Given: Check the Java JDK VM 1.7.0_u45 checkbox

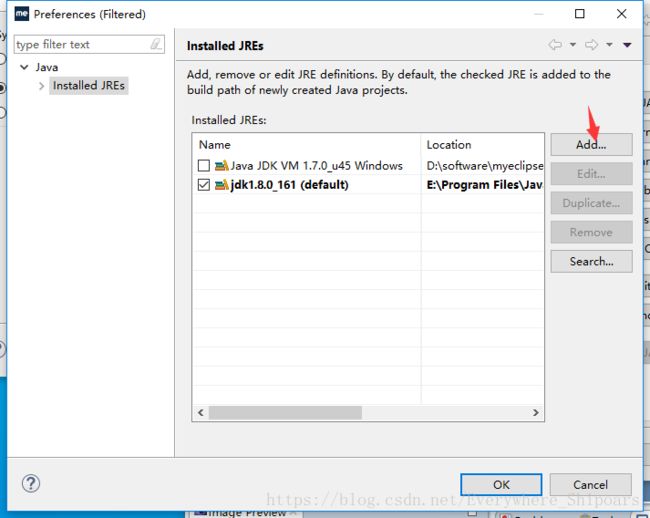Looking at the screenshot, I should (204, 166).
